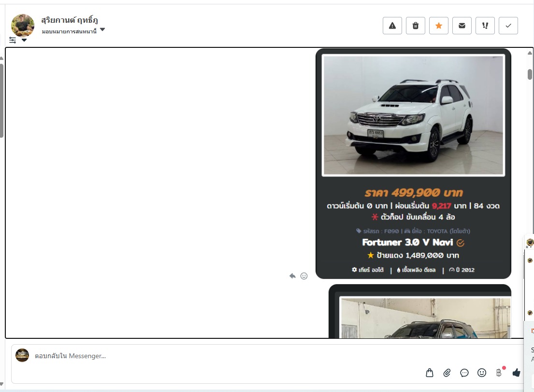Open the emoji picker in reply bar

click(x=481, y=373)
